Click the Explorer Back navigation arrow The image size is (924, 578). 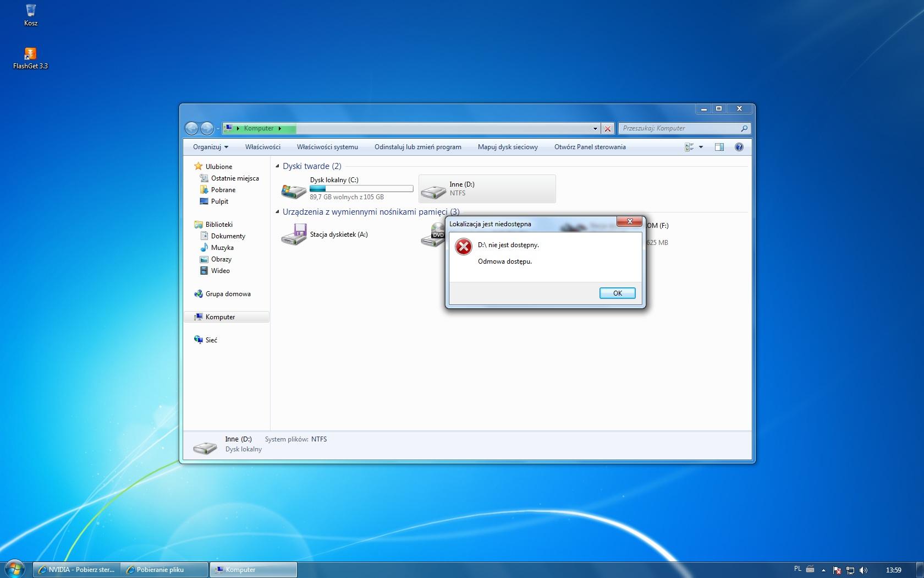191,128
